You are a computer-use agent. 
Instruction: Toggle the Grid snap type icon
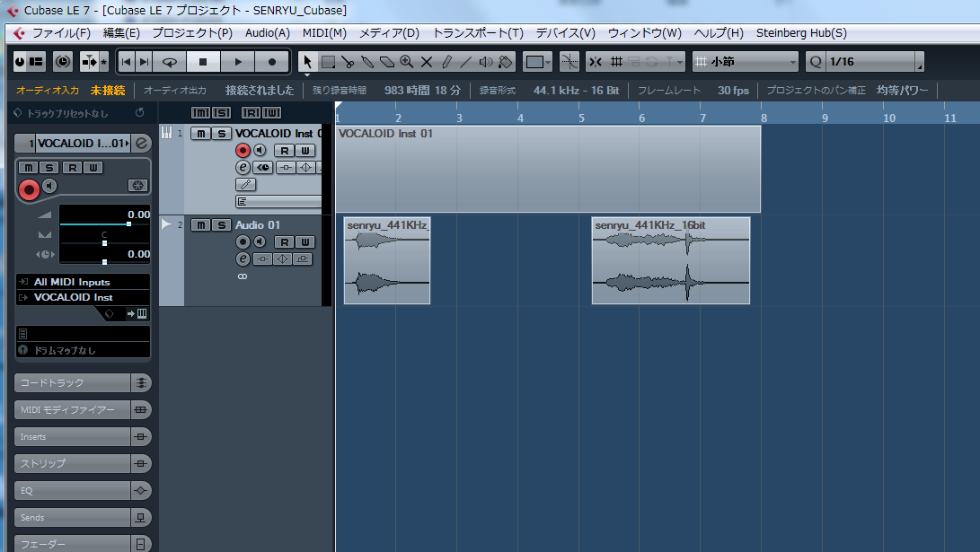[617, 62]
